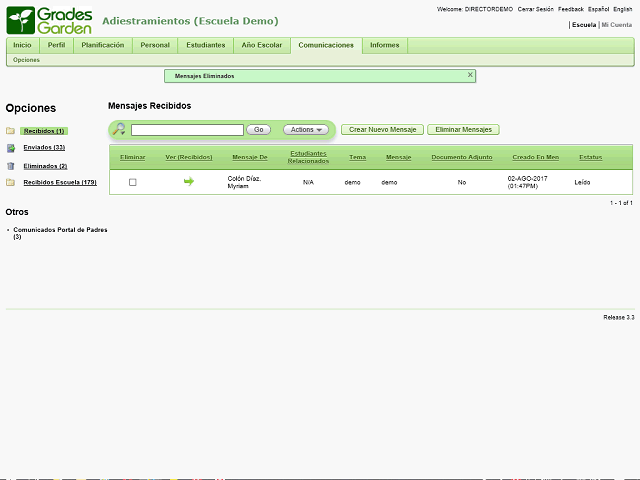
Task: Click the Eliminados trash icon
Action: click(10, 166)
